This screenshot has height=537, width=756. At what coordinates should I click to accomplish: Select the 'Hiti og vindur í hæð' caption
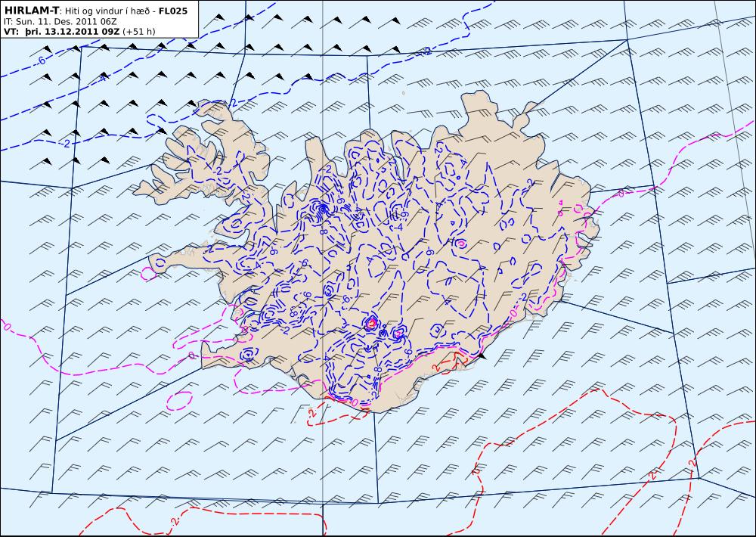click(x=108, y=11)
